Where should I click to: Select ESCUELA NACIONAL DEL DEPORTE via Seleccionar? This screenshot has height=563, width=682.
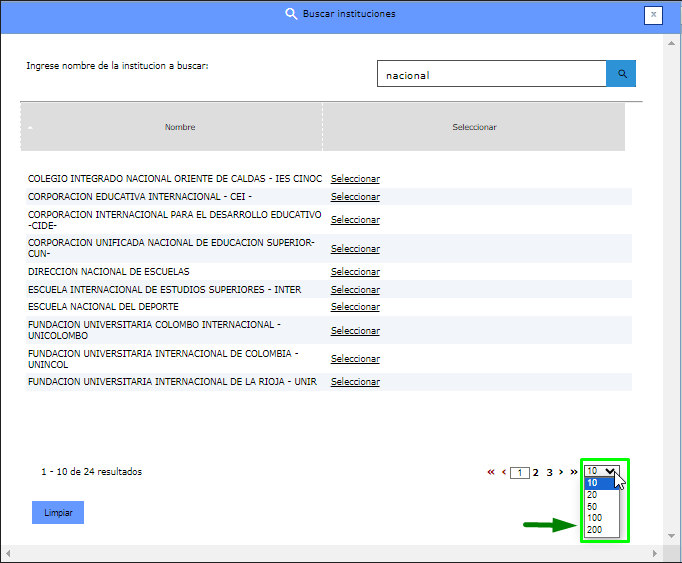click(x=355, y=307)
